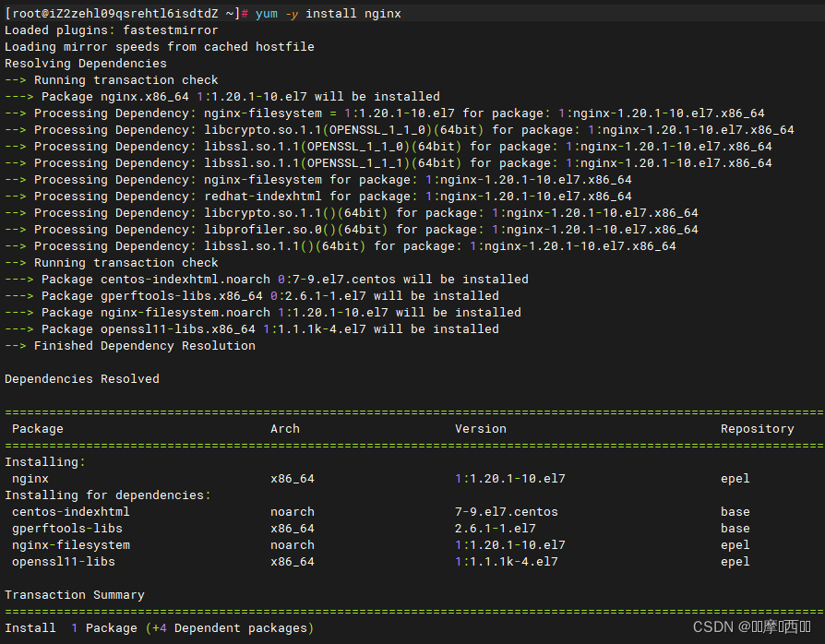The height and width of the screenshot is (644, 825).
Task: Click 'centos-indexhtml' in the package table
Action: (71, 512)
